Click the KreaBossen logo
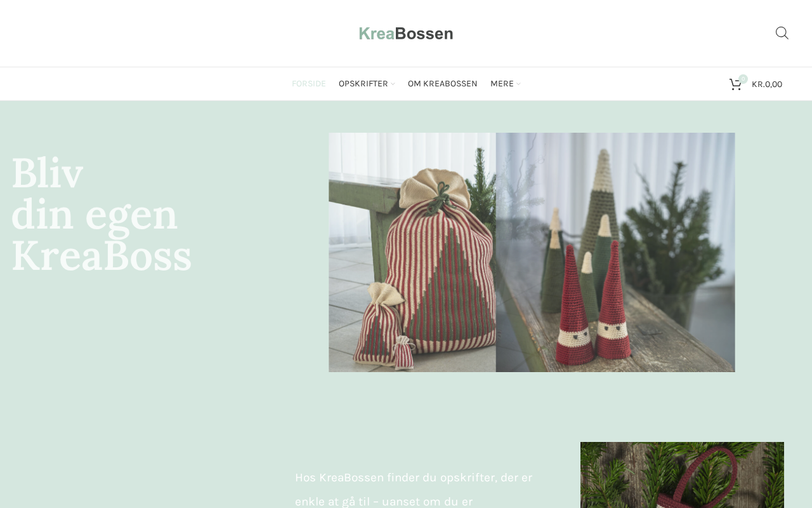 [406, 33]
